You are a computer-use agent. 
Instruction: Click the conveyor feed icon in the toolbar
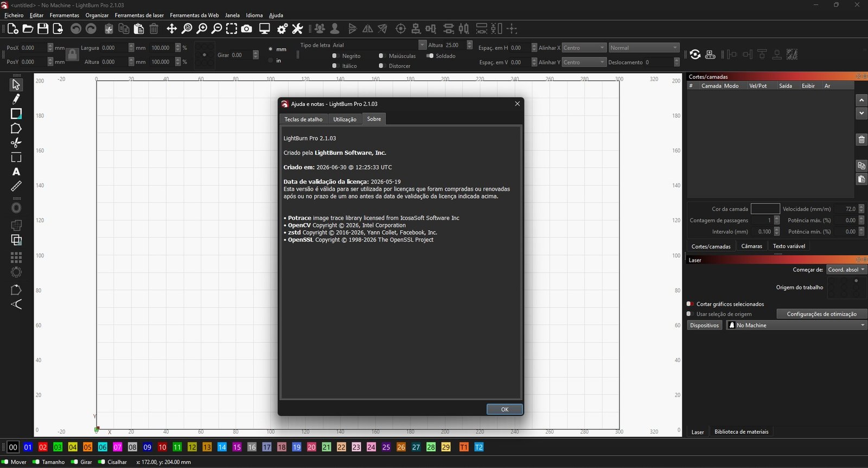710,54
